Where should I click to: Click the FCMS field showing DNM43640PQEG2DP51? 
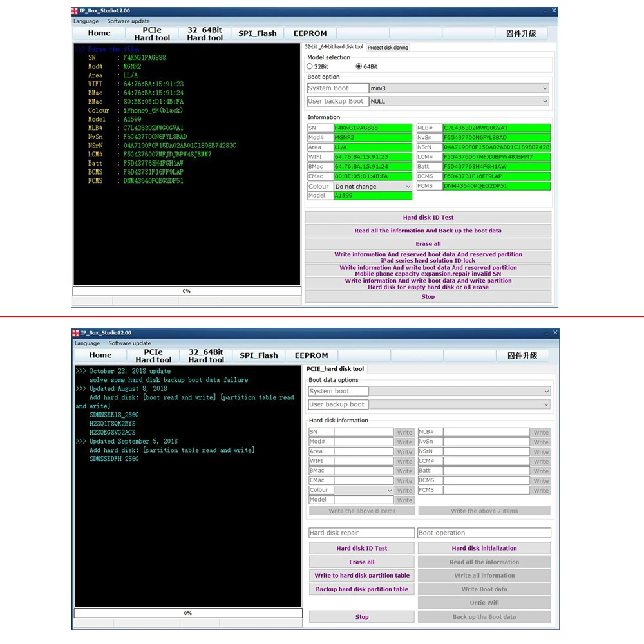497,185
